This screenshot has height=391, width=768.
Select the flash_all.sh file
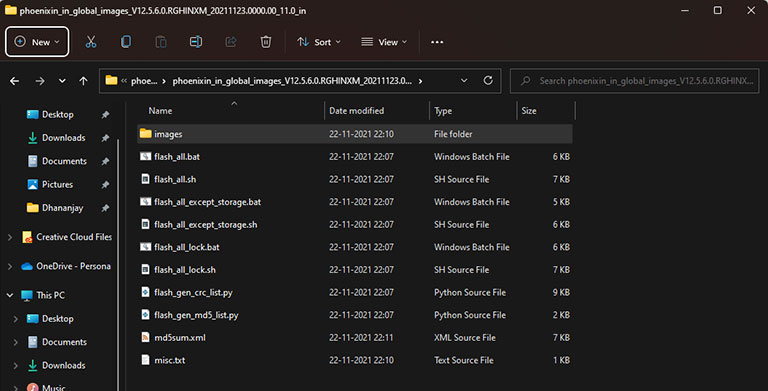(355, 179)
